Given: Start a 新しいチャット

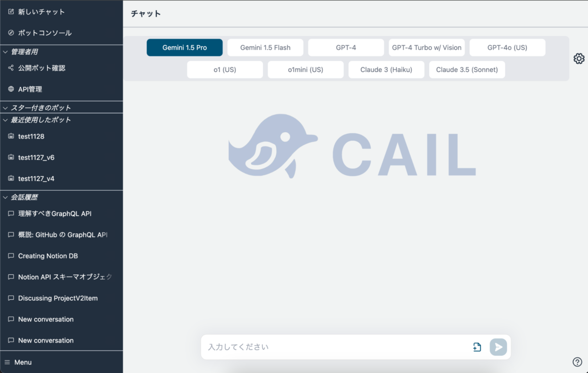Looking at the screenshot, I should tap(41, 11).
